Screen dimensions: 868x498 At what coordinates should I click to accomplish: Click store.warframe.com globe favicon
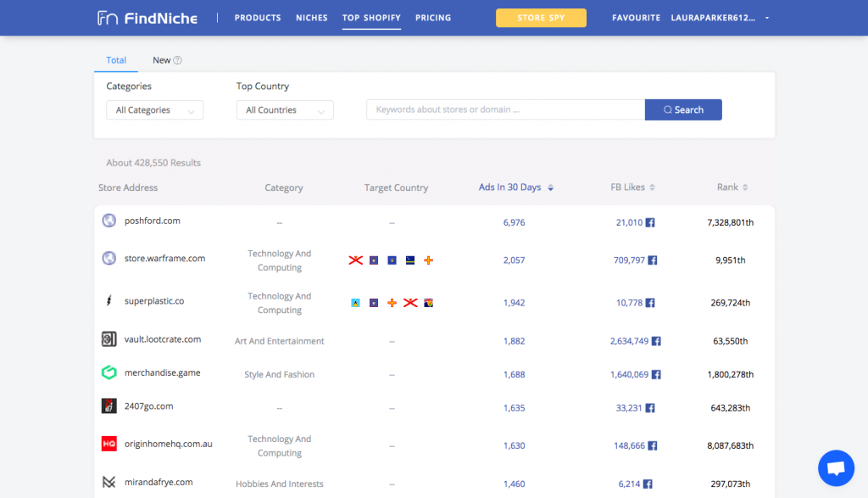tap(109, 258)
